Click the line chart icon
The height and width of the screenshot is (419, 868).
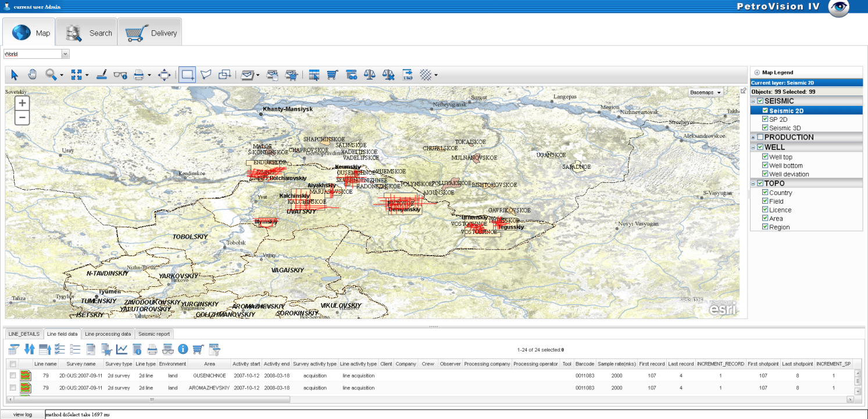[x=122, y=349]
